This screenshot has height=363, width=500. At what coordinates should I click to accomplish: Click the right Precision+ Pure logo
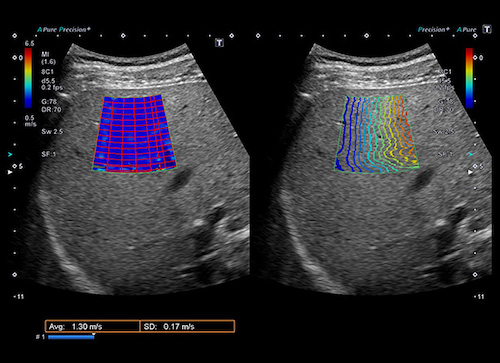pos(447,30)
